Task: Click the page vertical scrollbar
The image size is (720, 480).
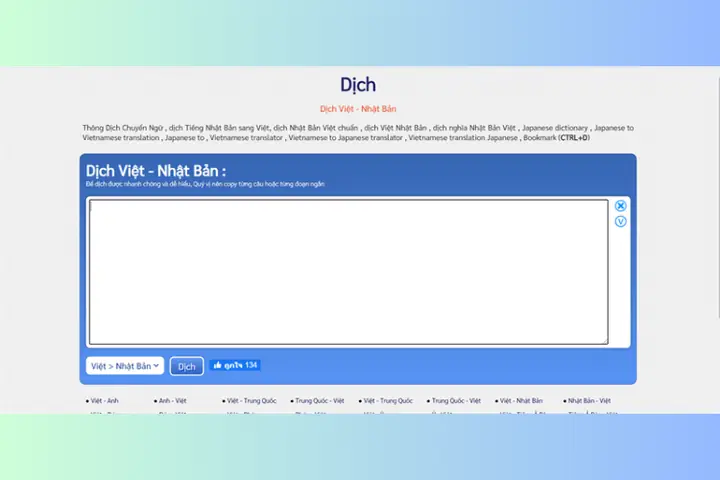Action: [x=717, y=198]
